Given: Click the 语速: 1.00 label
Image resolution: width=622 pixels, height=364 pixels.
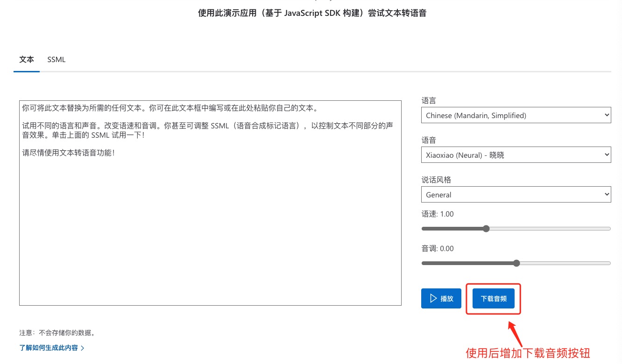Looking at the screenshot, I should 438,214.
